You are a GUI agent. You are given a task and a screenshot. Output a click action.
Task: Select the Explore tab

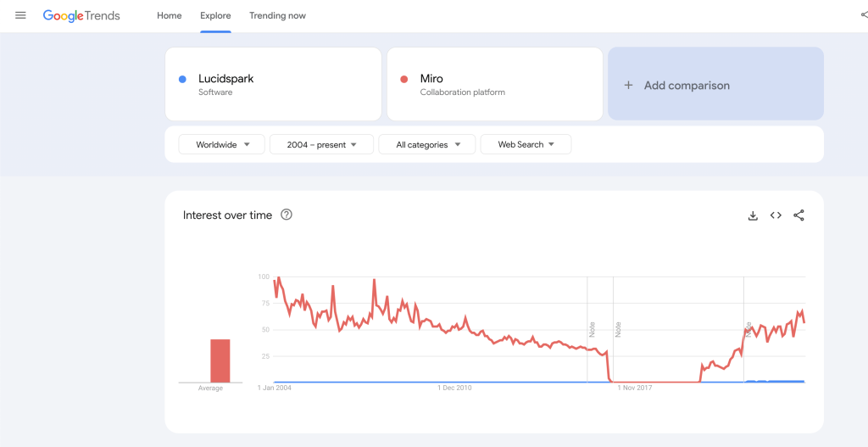(216, 15)
